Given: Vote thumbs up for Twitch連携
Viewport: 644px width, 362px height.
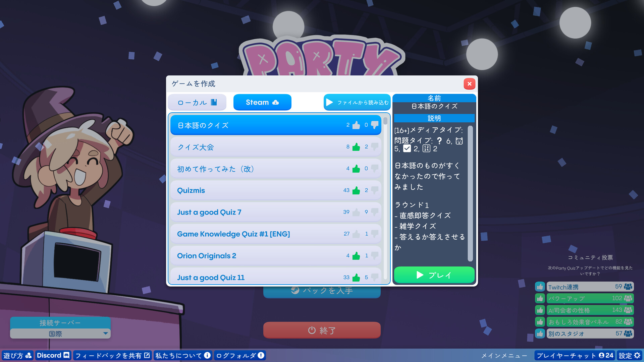Looking at the screenshot, I should click(540, 287).
